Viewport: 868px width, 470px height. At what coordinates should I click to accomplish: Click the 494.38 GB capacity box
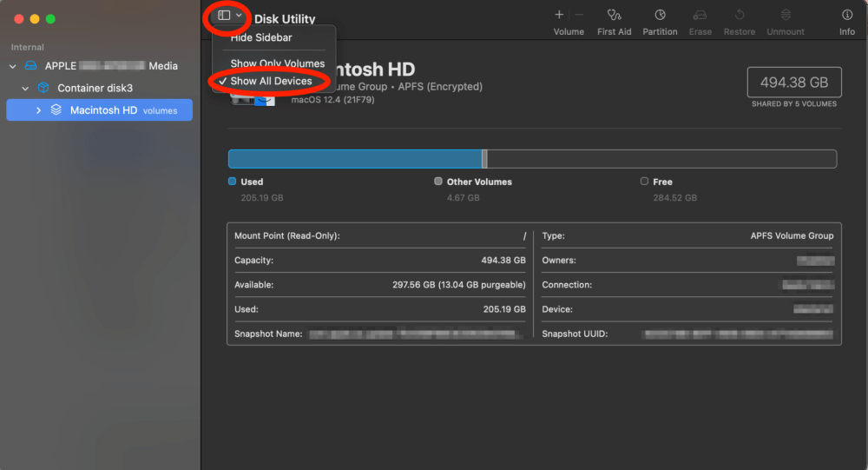793,83
